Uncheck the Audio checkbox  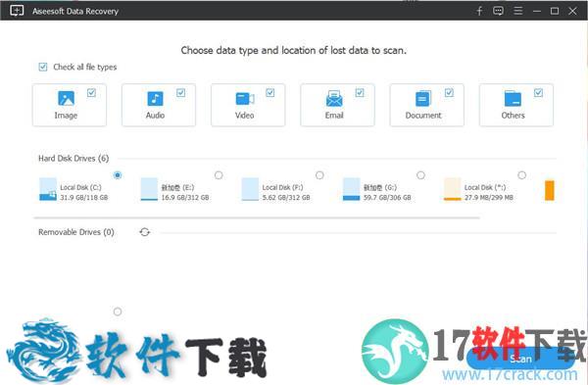[180, 93]
